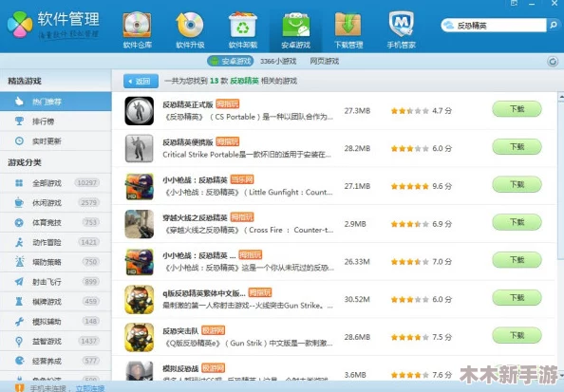Download 小小枪战：反恐精英 rated 9.6
The height and width of the screenshot is (392, 564).
tap(517, 184)
